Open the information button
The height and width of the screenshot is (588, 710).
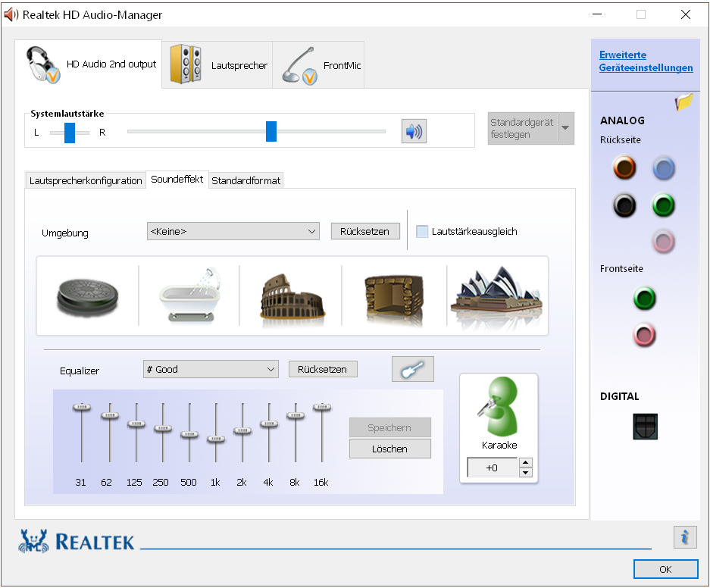(685, 537)
